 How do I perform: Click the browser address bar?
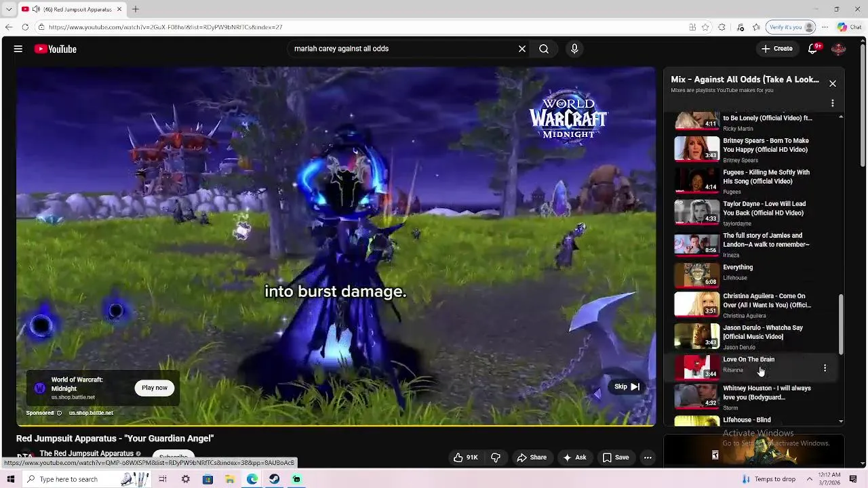(359, 27)
